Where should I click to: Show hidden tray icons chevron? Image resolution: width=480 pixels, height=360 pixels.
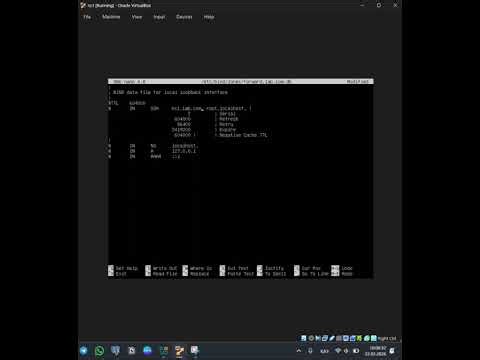click(299, 351)
